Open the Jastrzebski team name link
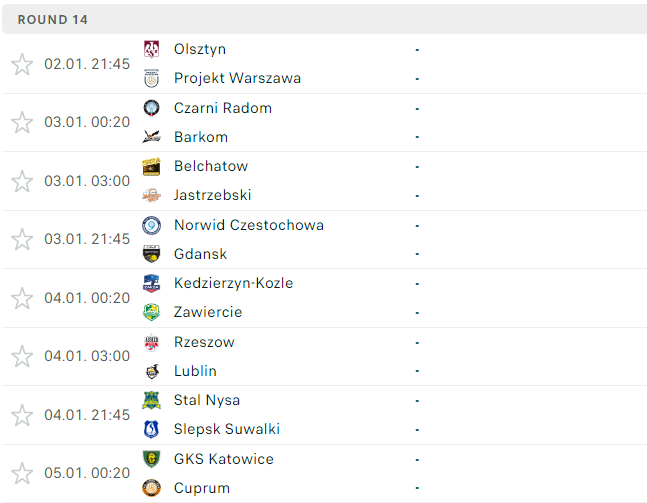Viewport: 647px width, 503px height. [x=213, y=195]
